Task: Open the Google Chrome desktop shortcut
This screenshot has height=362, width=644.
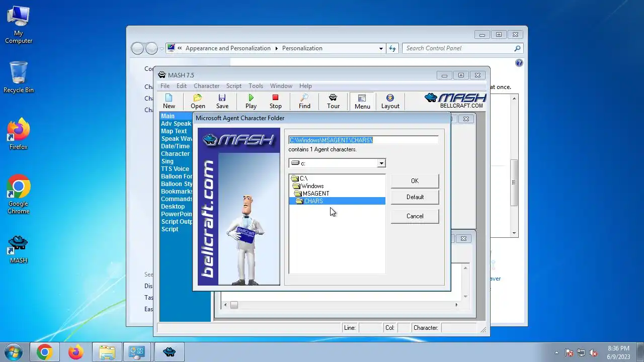Action: [x=19, y=195]
